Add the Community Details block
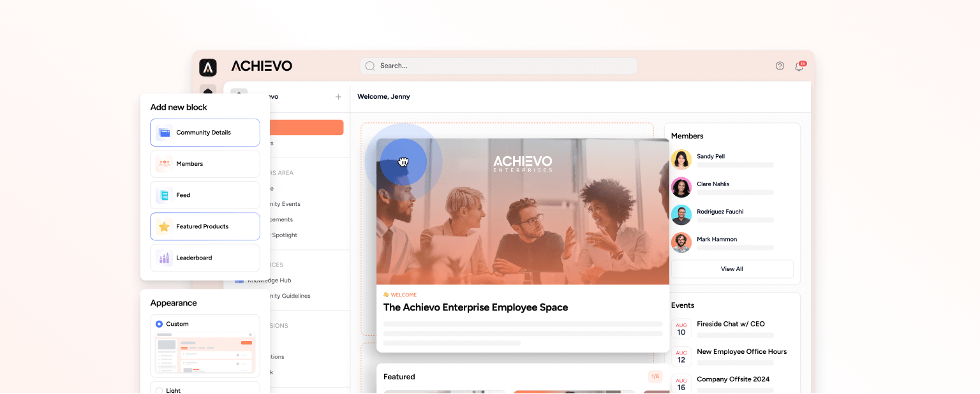Image resolution: width=980 pixels, height=394 pixels. pos(205,133)
